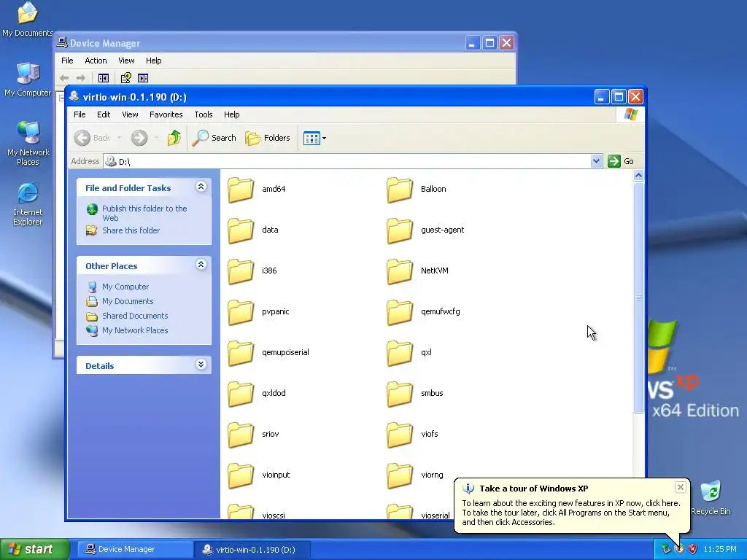Select the viorng folder icon
The image size is (747, 560).
coord(399,475)
